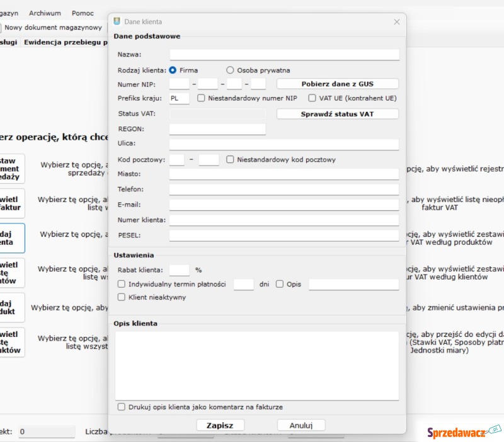Focus the Miasto input field

coord(284,174)
